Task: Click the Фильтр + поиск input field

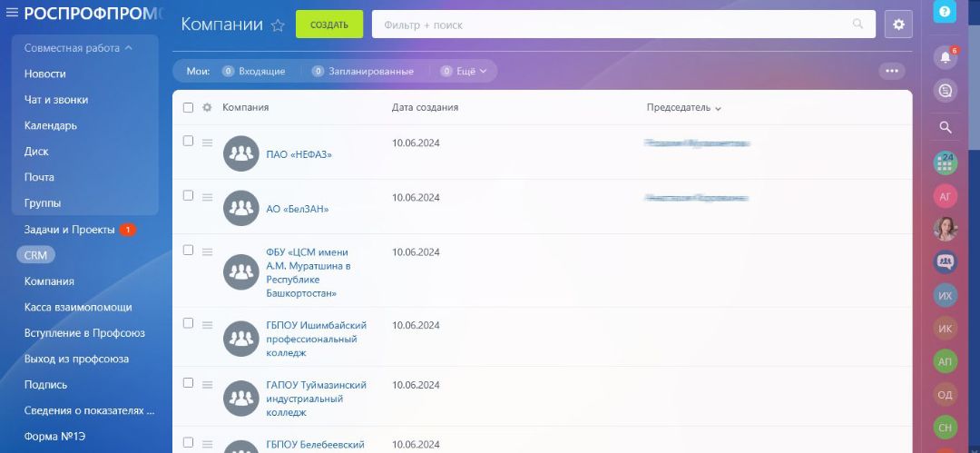Action: (612, 25)
